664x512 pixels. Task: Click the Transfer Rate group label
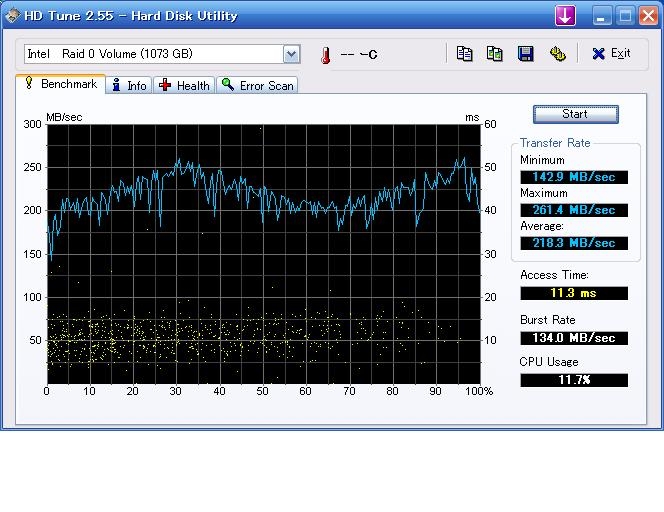(555, 143)
